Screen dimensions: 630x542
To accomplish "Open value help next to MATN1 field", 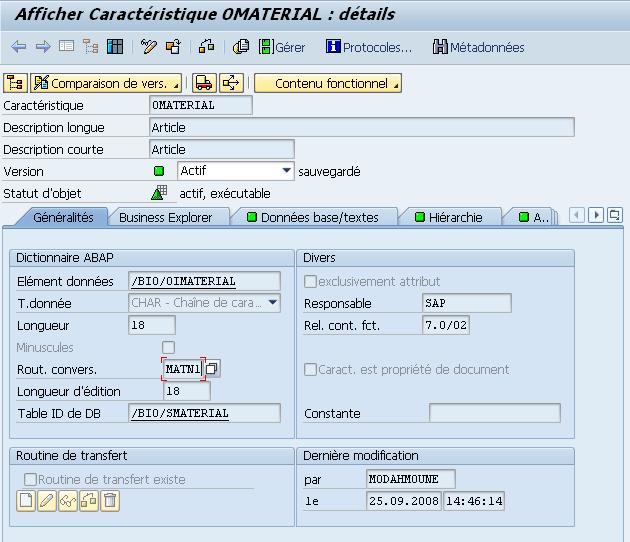I will (212, 369).
